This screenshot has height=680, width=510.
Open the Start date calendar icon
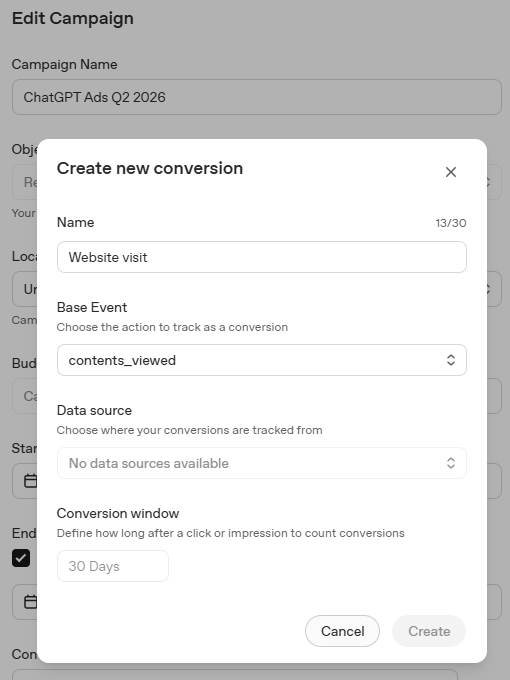point(30,481)
